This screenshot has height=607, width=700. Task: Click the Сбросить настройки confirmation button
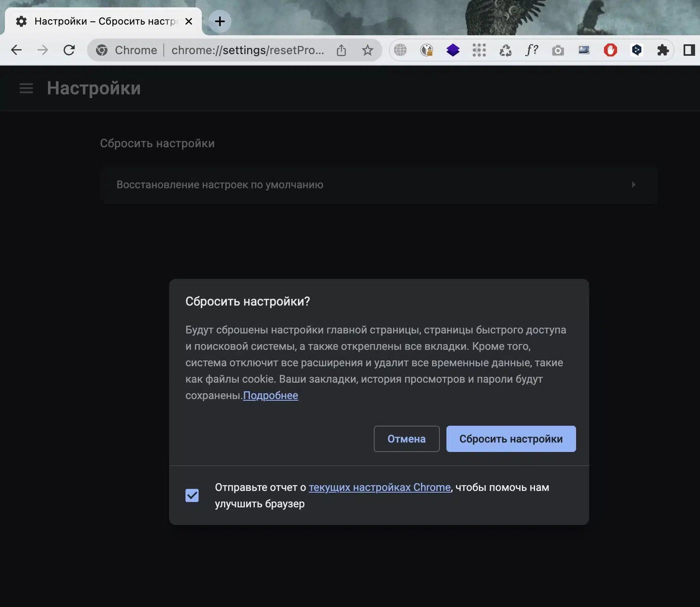511,438
